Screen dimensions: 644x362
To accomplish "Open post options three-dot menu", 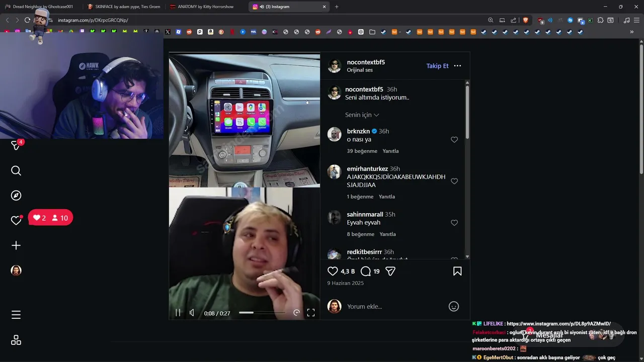I will [x=457, y=66].
